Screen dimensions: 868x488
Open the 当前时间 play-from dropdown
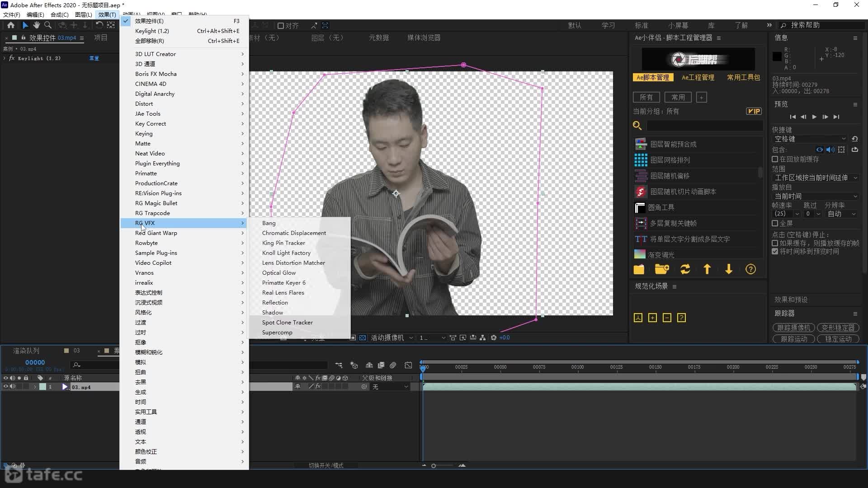point(816,196)
